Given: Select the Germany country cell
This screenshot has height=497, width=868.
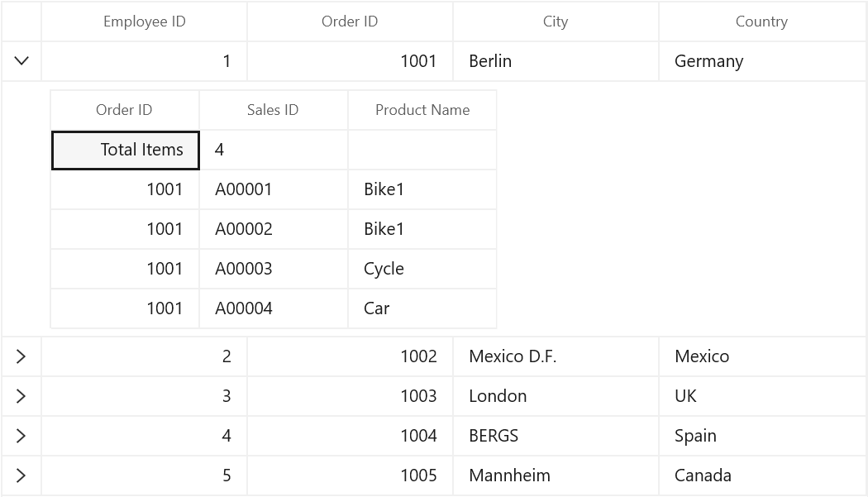Looking at the screenshot, I should coord(762,61).
